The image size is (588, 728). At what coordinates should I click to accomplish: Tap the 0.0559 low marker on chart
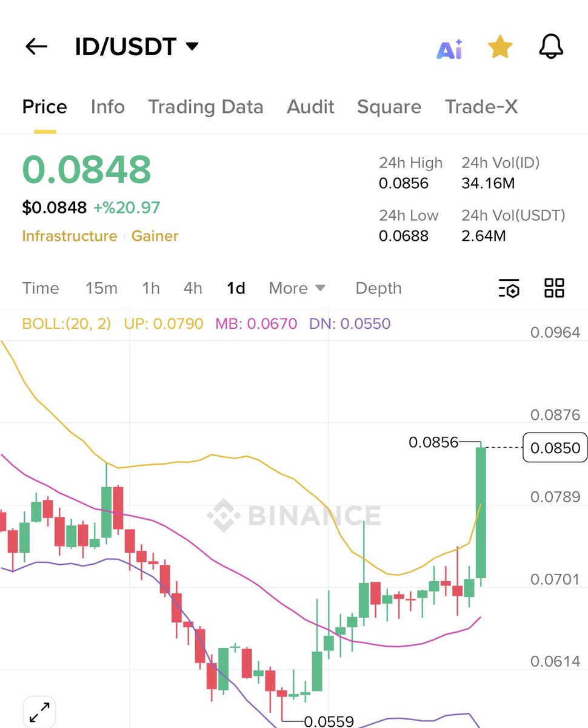tap(329, 721)
